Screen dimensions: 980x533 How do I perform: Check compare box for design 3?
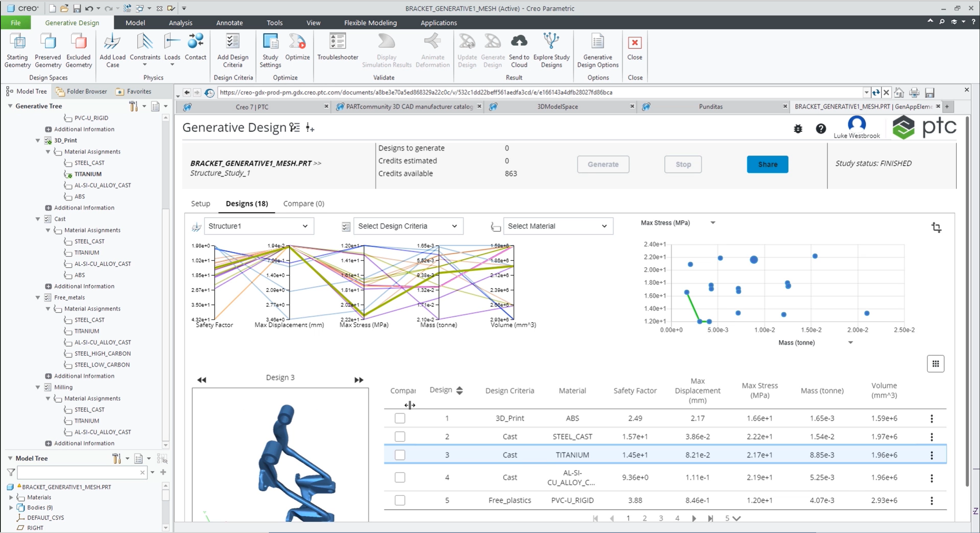tap(399, 455)
